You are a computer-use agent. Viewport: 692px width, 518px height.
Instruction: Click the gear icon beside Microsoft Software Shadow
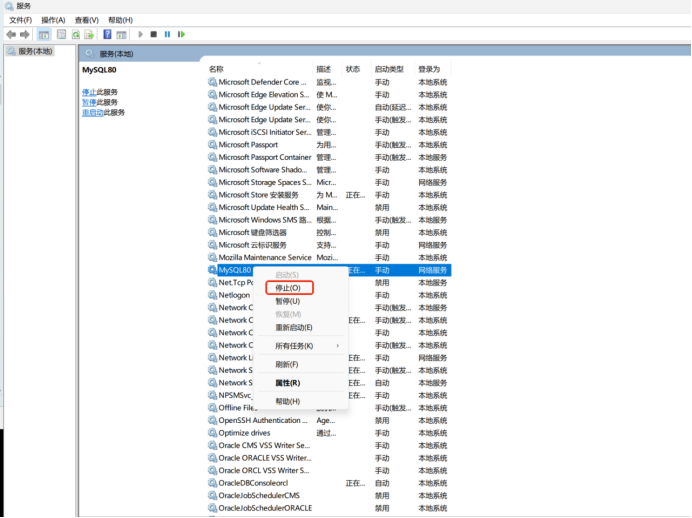point(212,170)
